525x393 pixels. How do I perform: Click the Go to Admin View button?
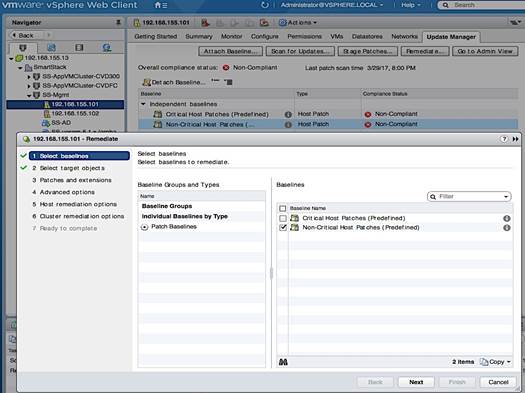point(485,51)
